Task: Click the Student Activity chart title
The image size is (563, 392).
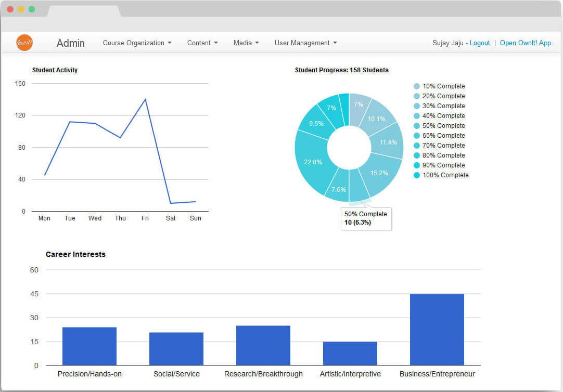Action: pos(55,70)
